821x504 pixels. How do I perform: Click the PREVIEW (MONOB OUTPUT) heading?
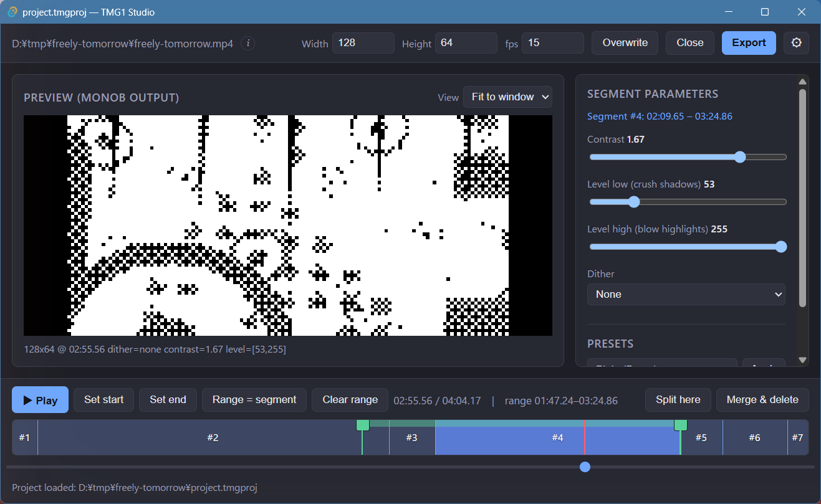(x=101, y=98)
